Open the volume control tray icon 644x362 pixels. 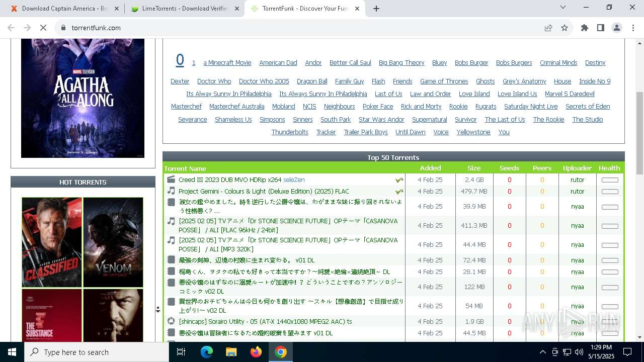(x=579, y=352)
